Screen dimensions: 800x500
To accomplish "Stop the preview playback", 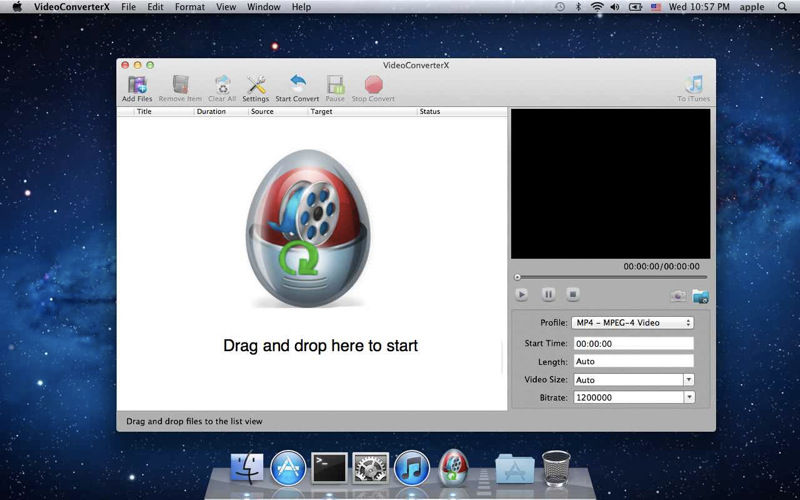I will coord(573,294).
